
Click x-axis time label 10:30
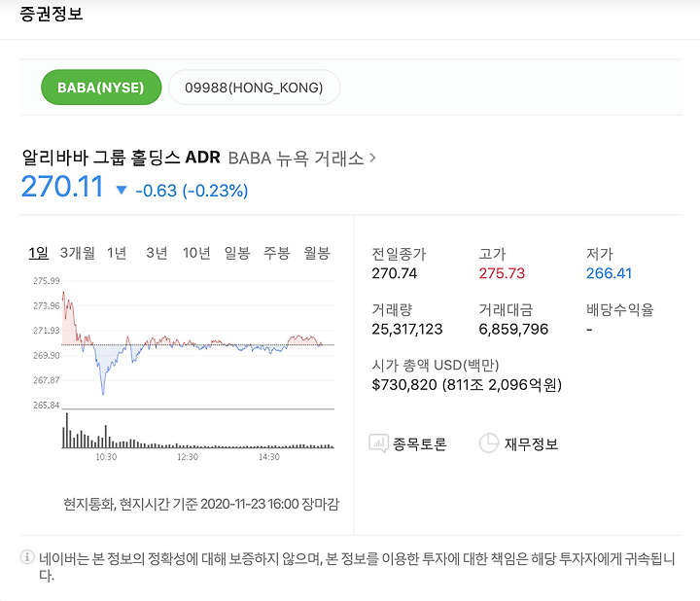(106, 457)
